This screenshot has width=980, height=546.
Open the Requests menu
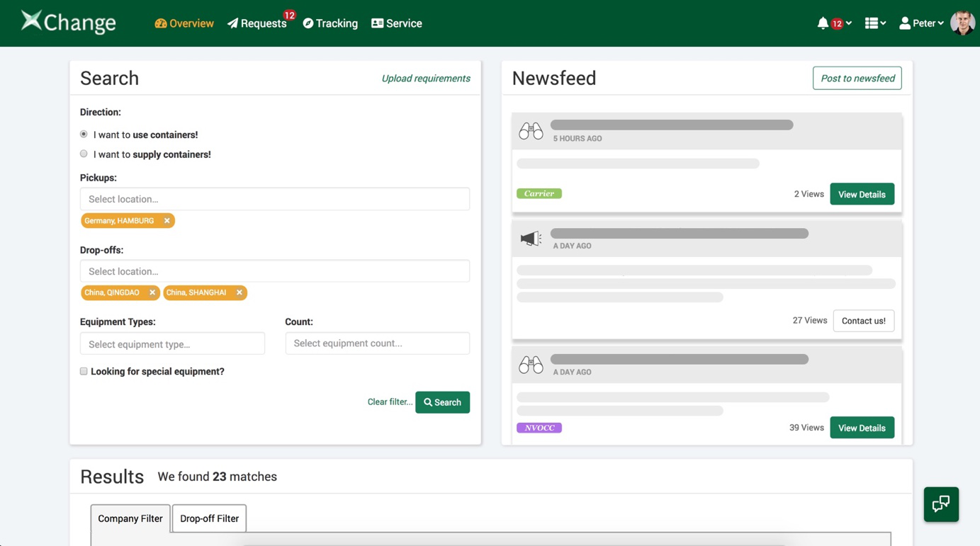pyautogui.click(x=257, y=23)
